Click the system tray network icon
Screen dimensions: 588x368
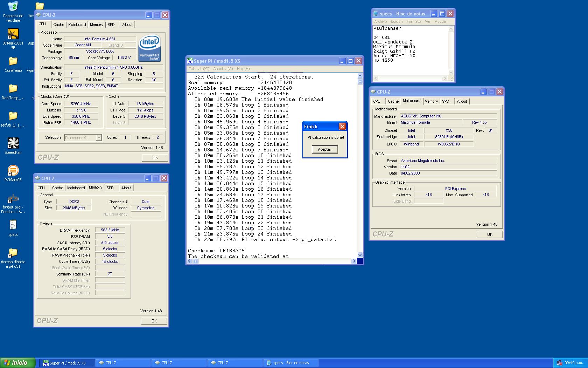(559, 363)
